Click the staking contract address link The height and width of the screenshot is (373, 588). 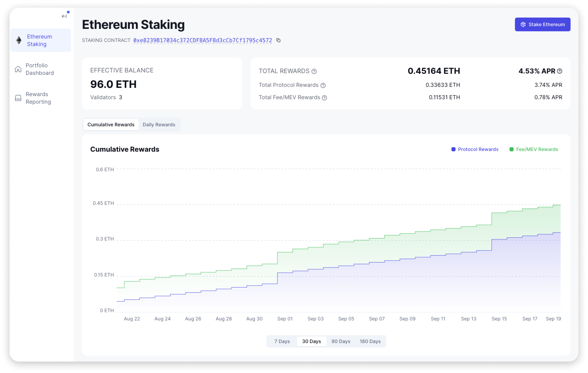tap(203, 40)
